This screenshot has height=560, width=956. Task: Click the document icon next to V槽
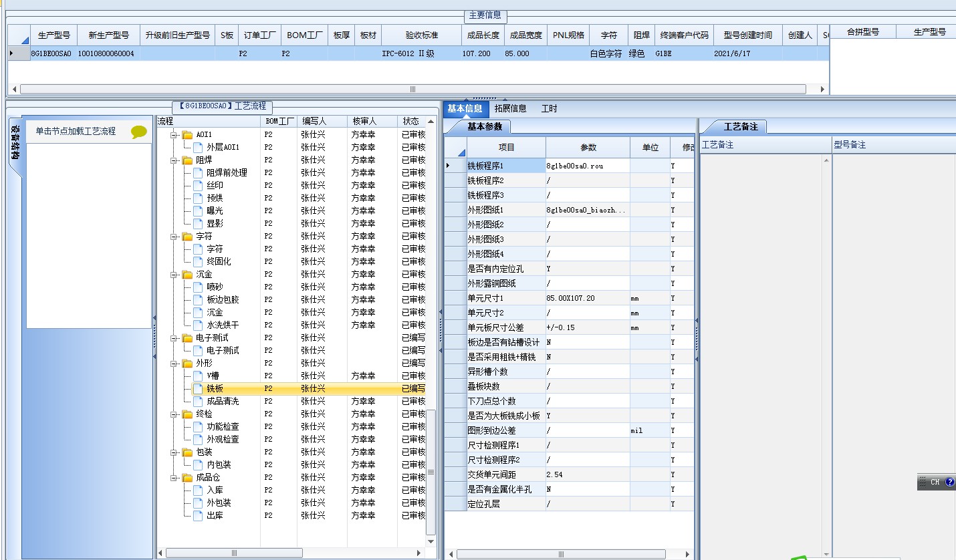tap(198, 376)
